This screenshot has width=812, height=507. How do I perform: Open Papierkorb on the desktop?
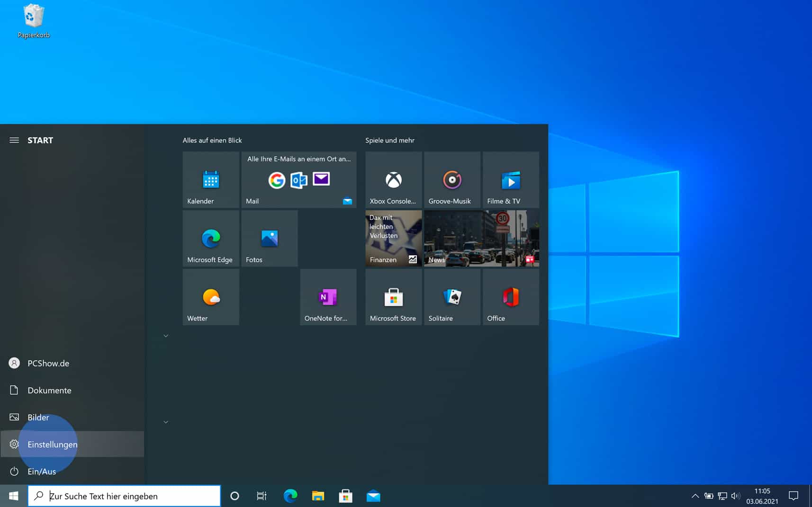34,21
